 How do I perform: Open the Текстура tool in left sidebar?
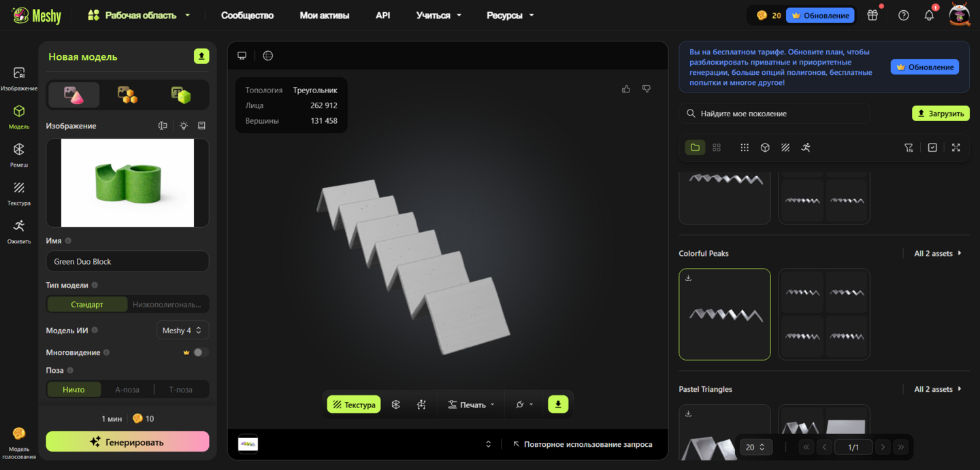[19, 192]
